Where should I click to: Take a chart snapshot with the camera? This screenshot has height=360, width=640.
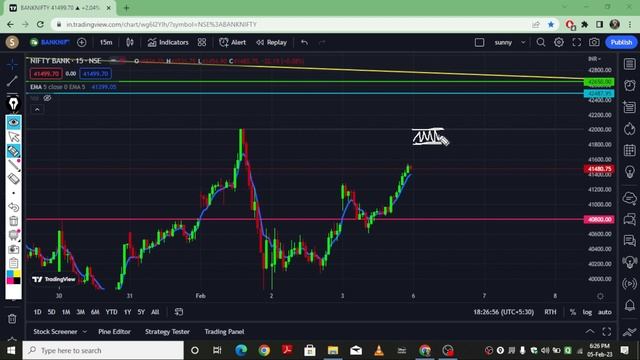coord(594,42)
